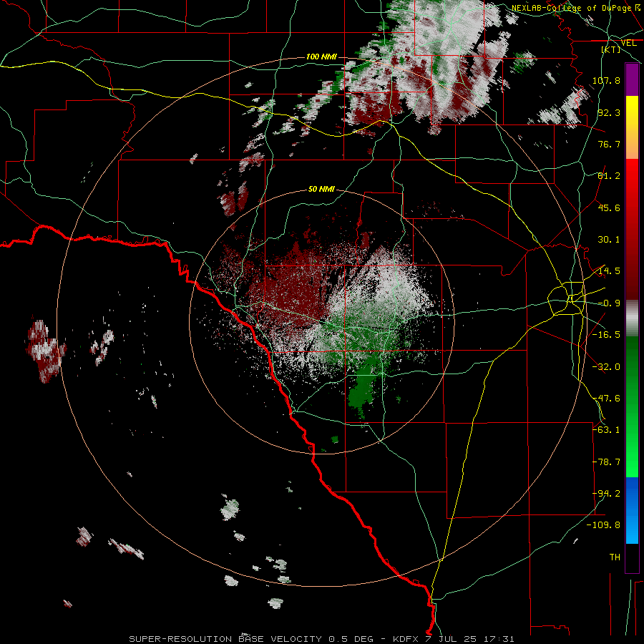
Task: Click the Super-Resolution Base Velocity caption
Action: tap(321, 639)
